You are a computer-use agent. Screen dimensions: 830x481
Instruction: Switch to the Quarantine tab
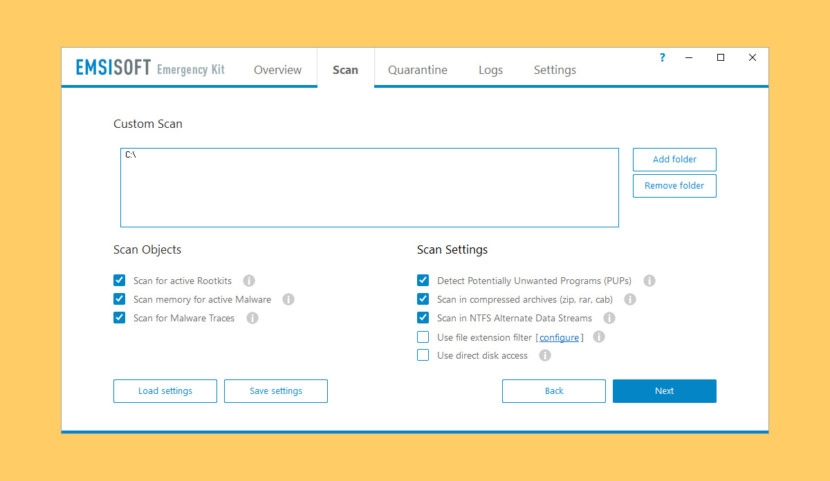point(417,70)
